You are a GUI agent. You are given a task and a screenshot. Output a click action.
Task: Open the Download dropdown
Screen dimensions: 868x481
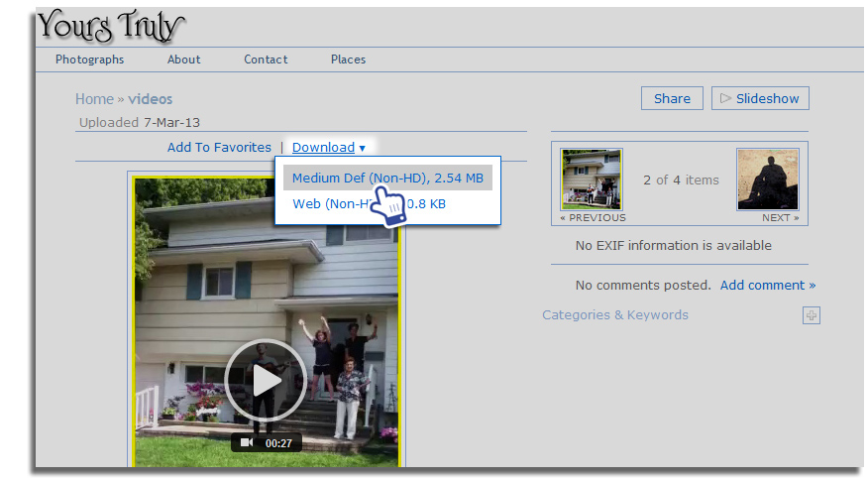(328, 148)
